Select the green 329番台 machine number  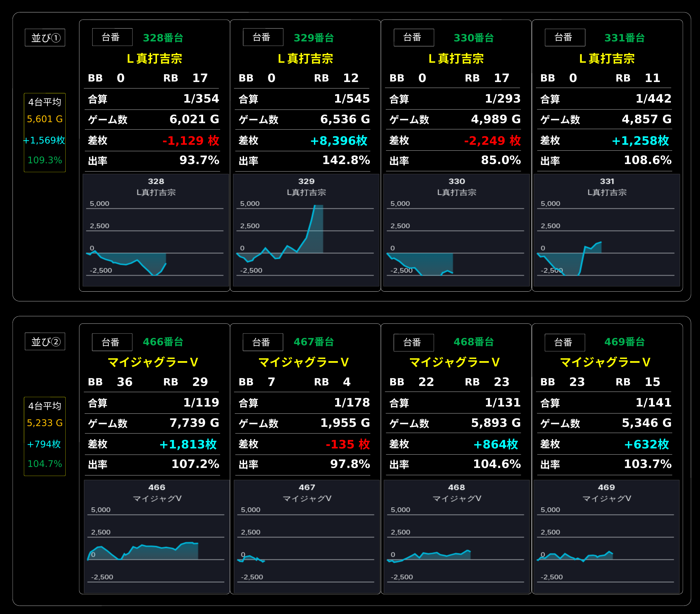(x=314, y=38)
